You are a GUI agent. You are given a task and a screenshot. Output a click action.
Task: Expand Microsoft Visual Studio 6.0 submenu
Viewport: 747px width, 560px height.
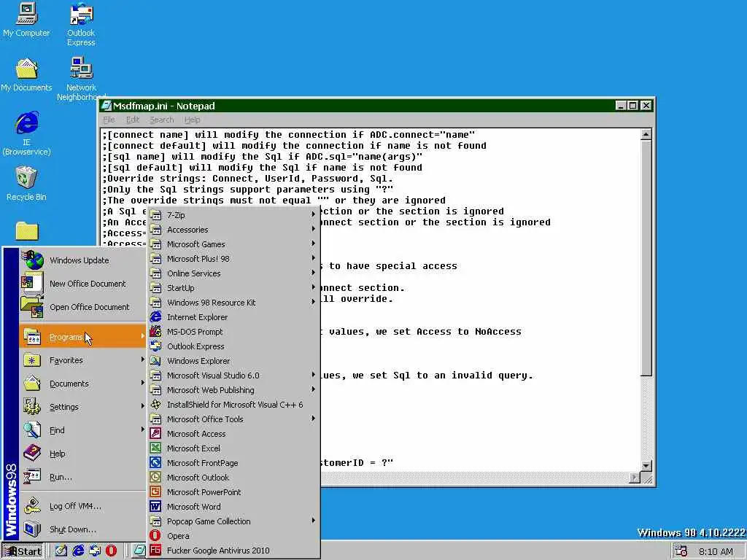(233, 376)
